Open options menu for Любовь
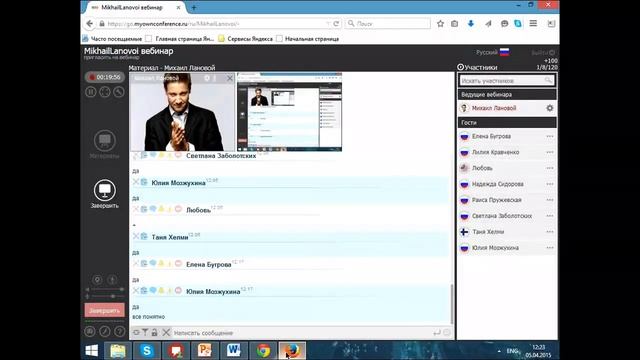This screenshot has height=360, width=640. click(x=550, y=168)
